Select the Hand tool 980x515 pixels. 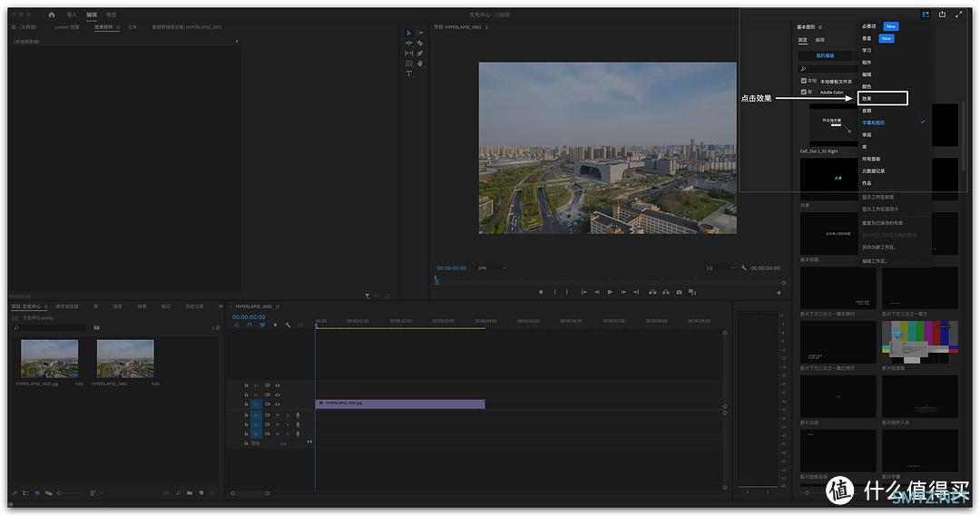point(420,63)
